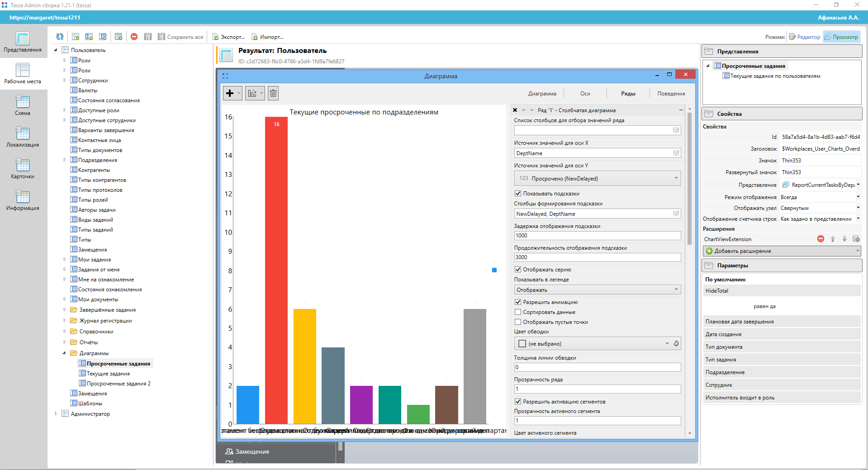The image size is (868, 470).
Task: Toggle the Разрешить анимацию checkbox
Action: tap(518, 302)
